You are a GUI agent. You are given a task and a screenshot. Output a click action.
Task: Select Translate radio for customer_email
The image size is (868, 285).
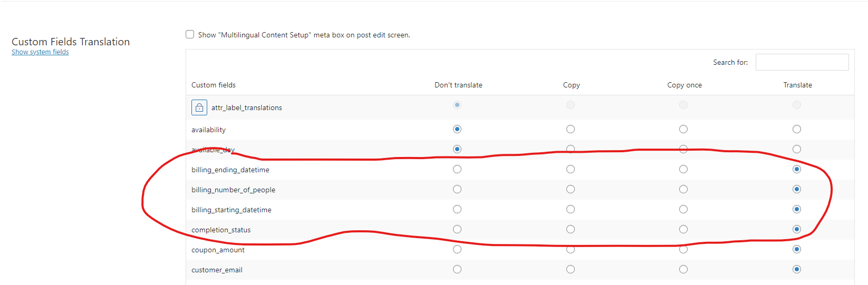click(797, 269)
